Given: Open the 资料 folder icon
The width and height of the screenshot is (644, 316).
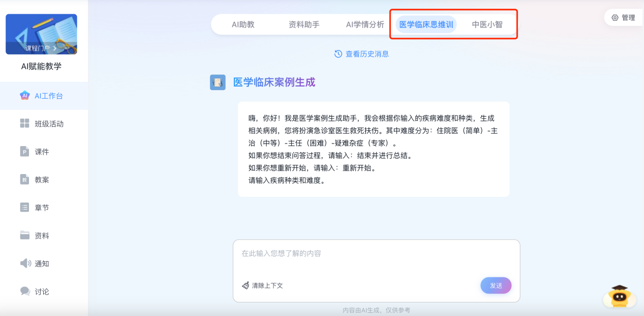Looking at the screenshot, I should coord(24,235).
